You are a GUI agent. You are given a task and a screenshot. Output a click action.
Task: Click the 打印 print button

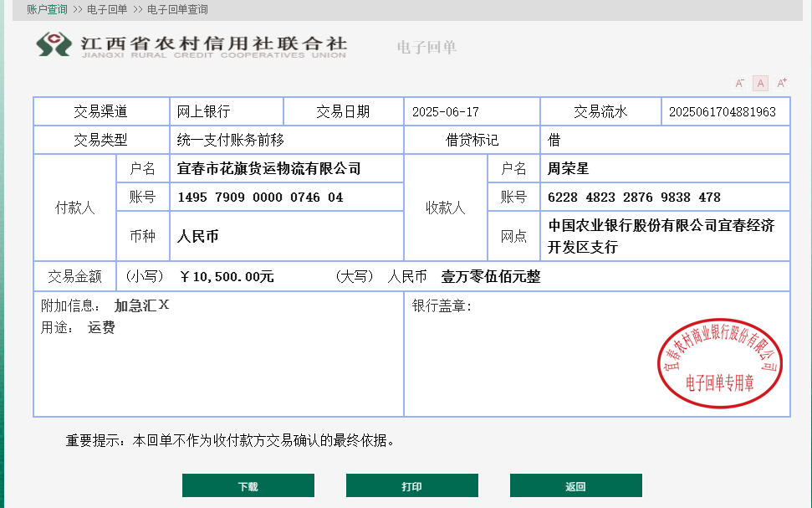tap(411, 485)
